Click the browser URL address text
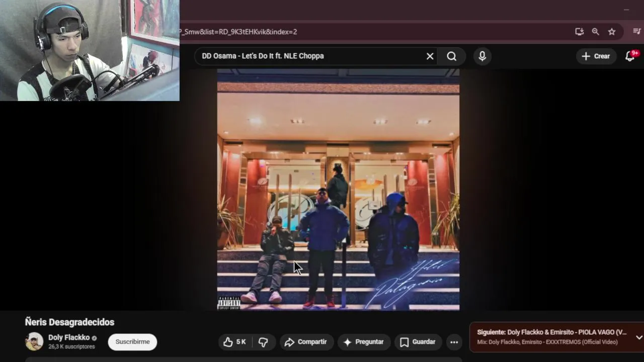The width and height of the screenshot is (644, 362). pyautogui.click(x=238, y=32)
